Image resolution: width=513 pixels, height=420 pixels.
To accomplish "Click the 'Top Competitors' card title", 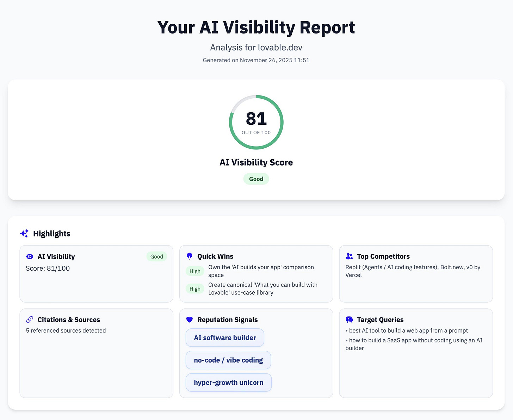I will [383, 256].
